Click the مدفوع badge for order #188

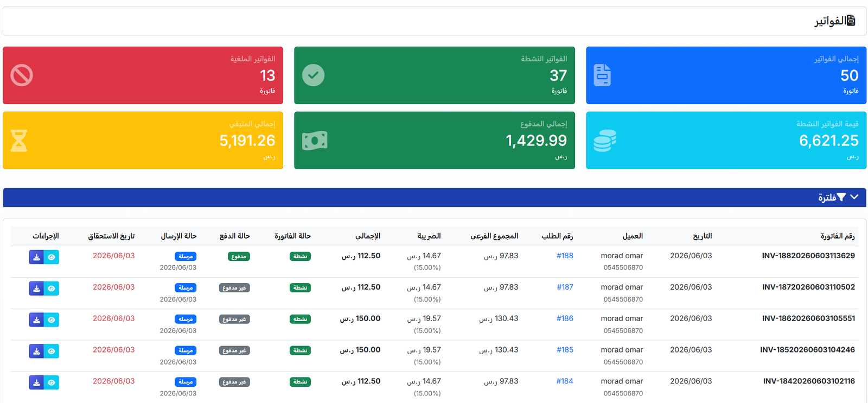[239, 256]
